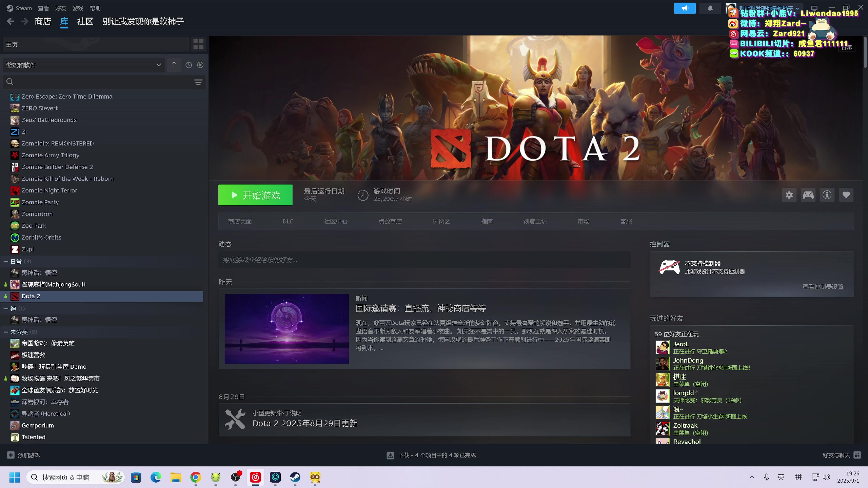
Task: Open Steam from the taskbar
Action: [295, 477]
